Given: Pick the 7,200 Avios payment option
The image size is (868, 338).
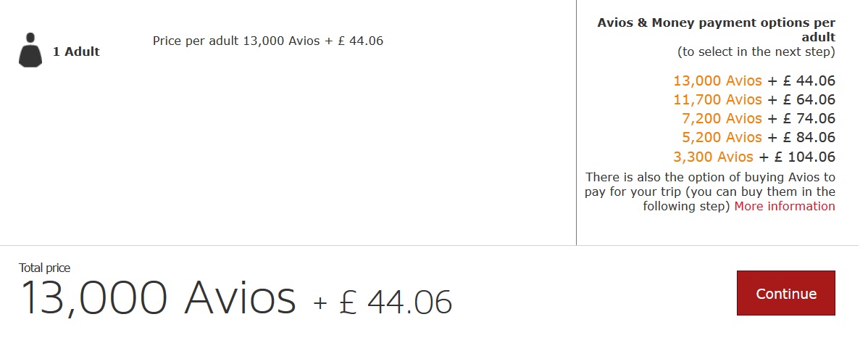Looking at the screenshot, I should (722, 118).
